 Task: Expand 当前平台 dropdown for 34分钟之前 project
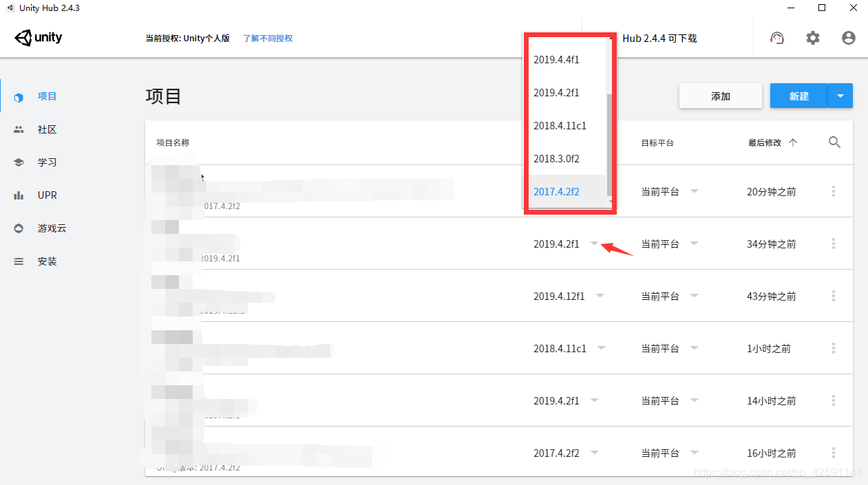(694, 244)
